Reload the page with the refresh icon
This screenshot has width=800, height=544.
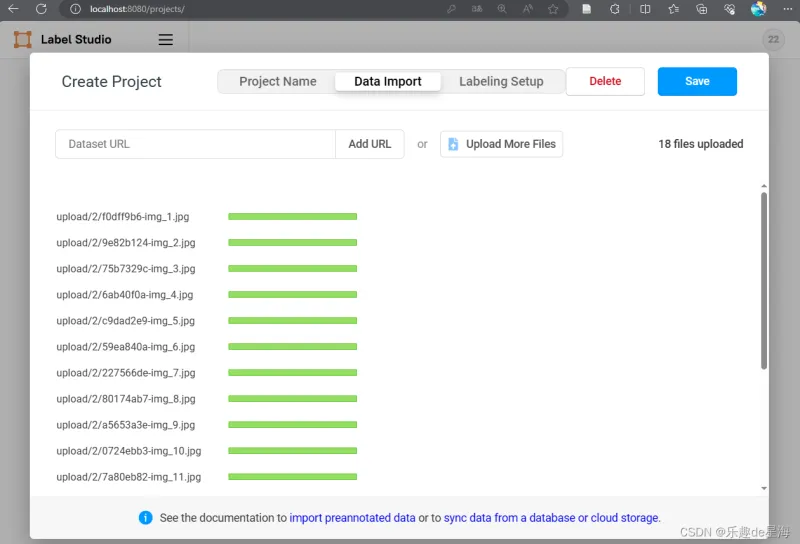[41, 9]
